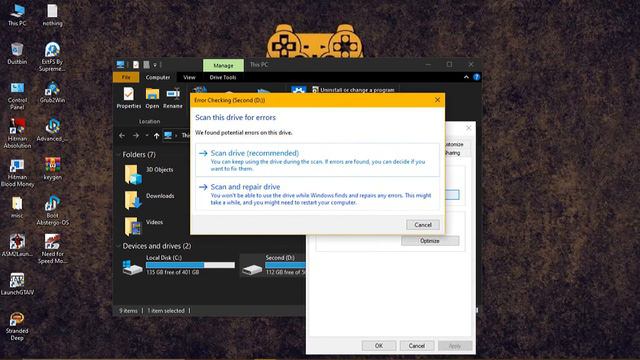Launch the Grub2Win desktop shortcut
The height and width of the screenshot is (360, 640).
52,92
